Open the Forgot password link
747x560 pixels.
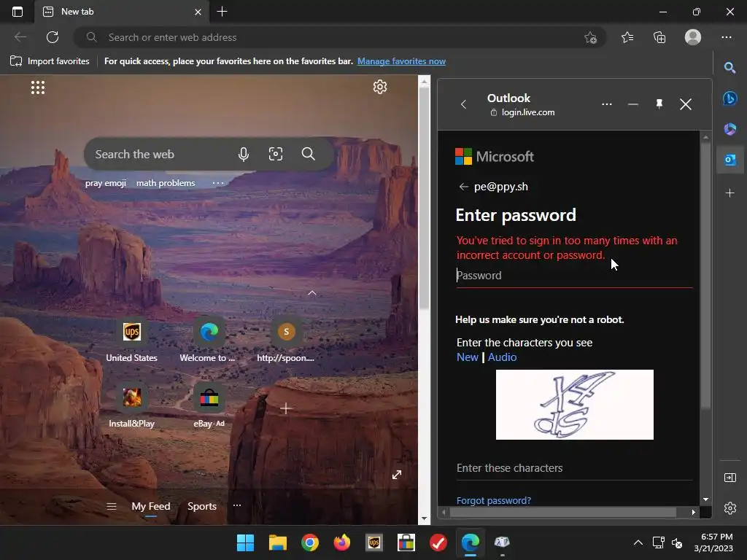pyautogui.click(x=494, y=500)
